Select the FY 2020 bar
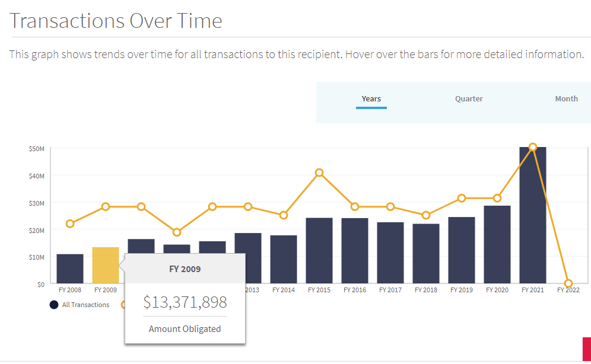This screenshot has width=591, height=364. point(497,244)
